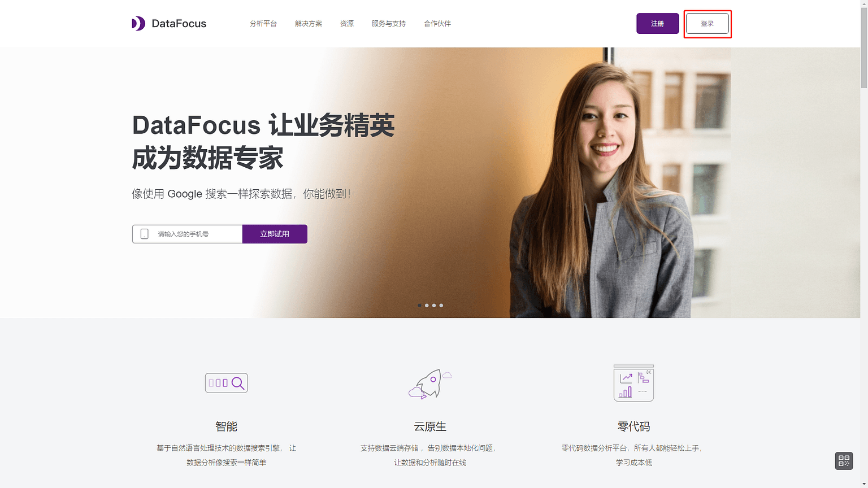Click the DataFocus logo in header
Screen dimensions: 868x488
169,24
